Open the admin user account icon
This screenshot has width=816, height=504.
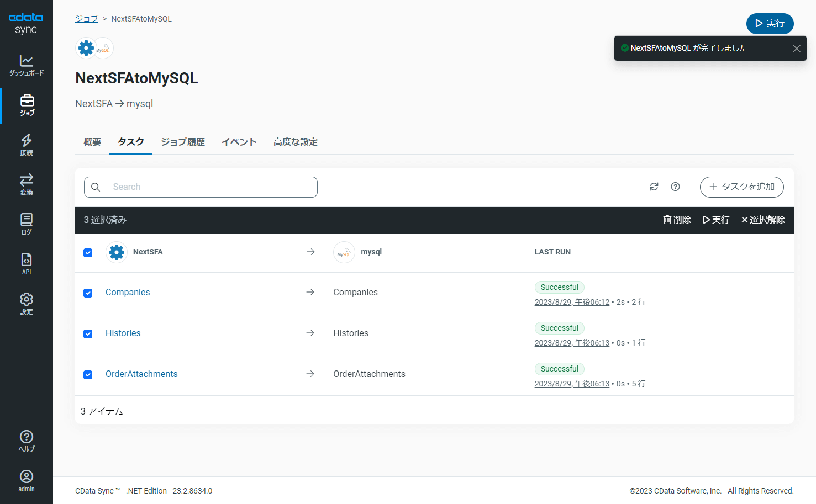click(27, 481)
